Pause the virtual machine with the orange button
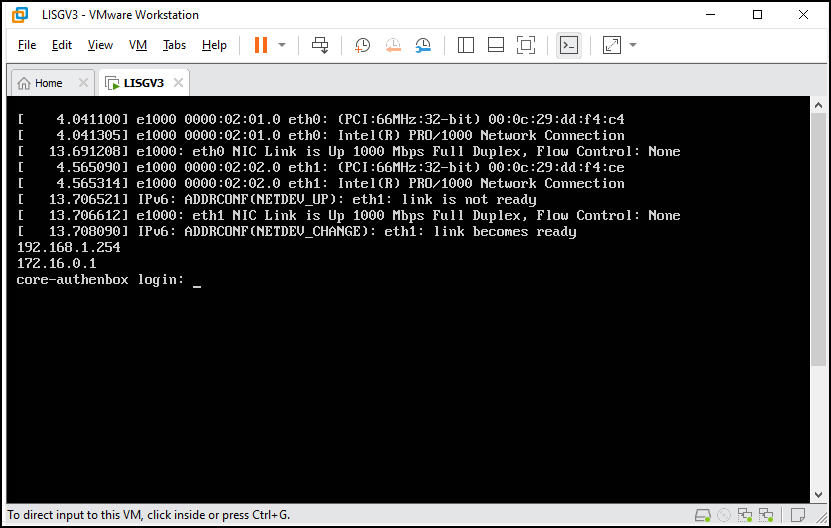831x528 pixels. (260, 45)
